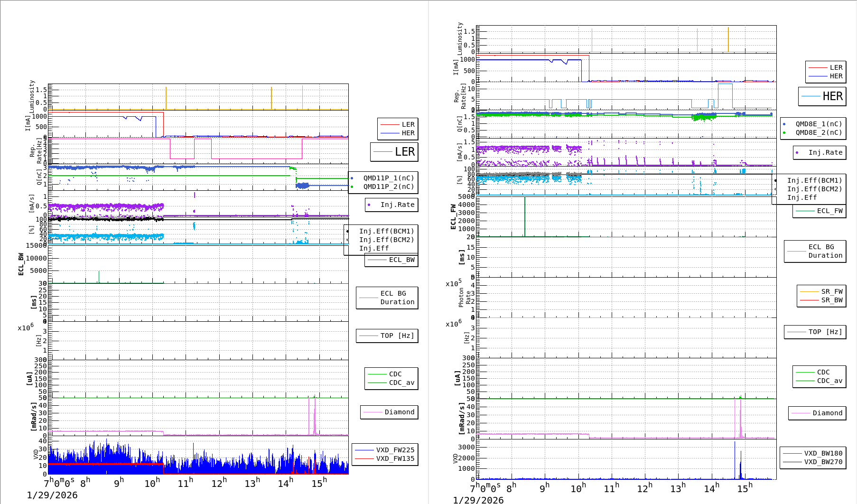Click the red VXD_FW135 legend marker

point(365,458)
